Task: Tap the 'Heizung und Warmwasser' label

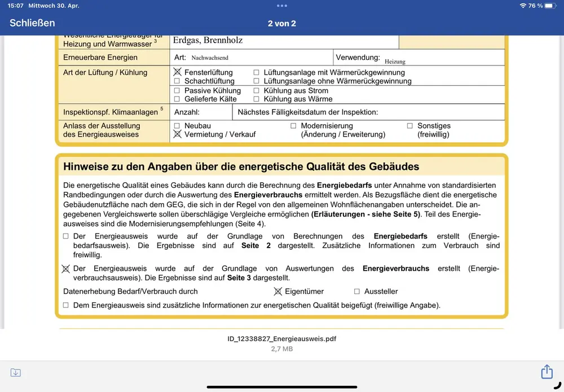Action: pos(108,44)
